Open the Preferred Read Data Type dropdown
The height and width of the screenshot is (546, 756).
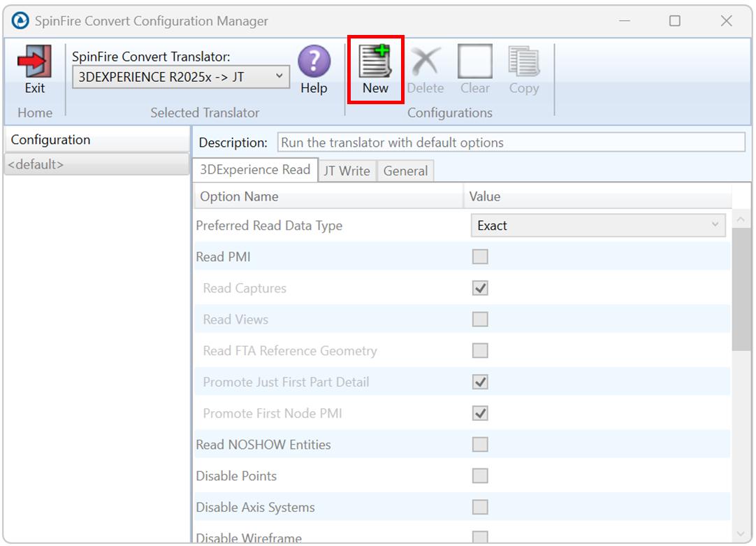coord(598,225)
